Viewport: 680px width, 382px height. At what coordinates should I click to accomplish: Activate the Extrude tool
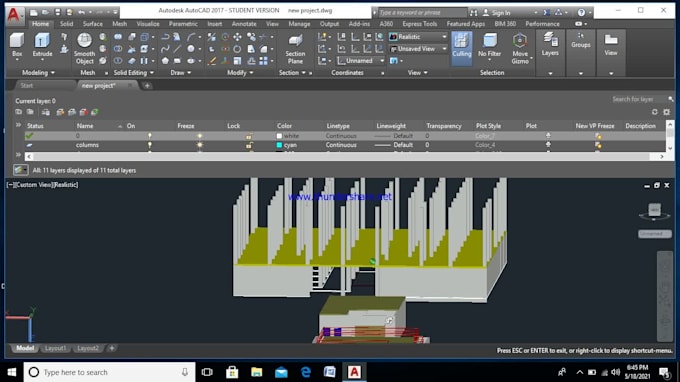coord(42,45)
